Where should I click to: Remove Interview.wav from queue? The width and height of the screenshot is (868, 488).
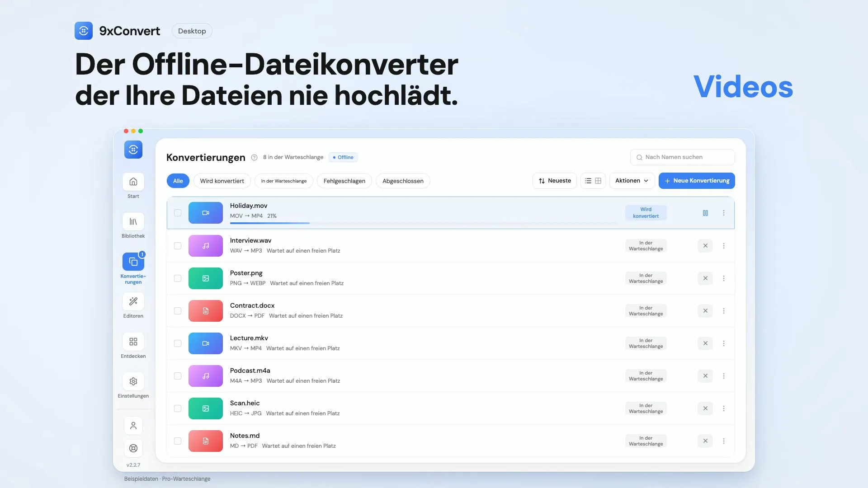tap(705, 246)
